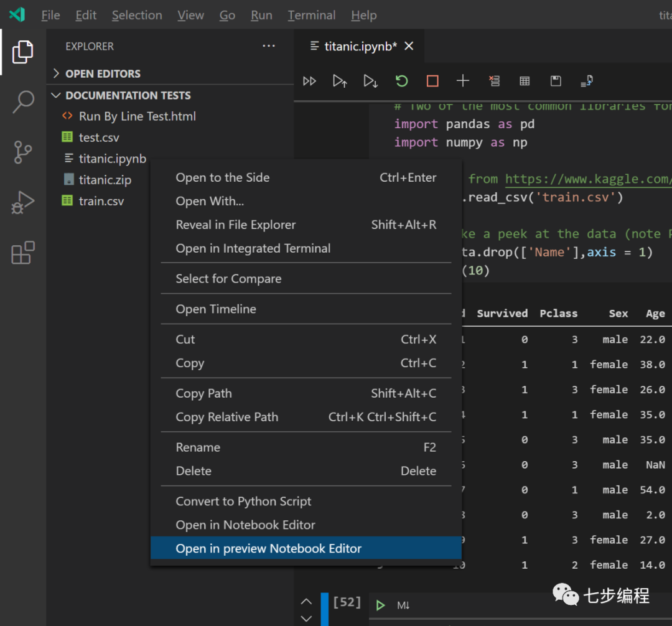Run cell 52 with green play button
672x626 pixels.
(380, 605)
